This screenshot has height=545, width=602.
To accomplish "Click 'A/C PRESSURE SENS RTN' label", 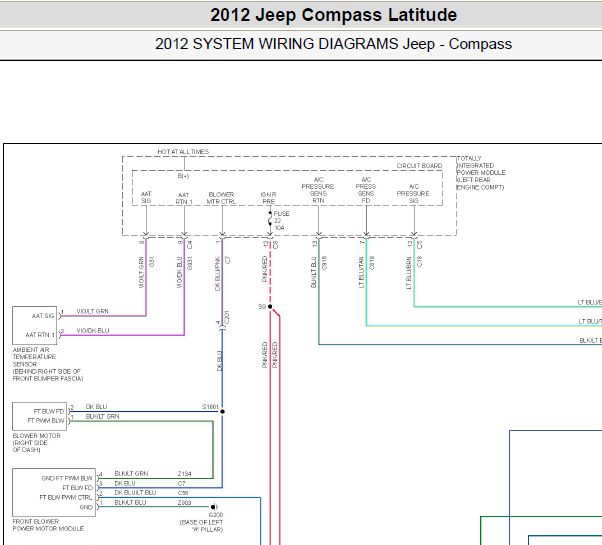I will click(318, 190).
